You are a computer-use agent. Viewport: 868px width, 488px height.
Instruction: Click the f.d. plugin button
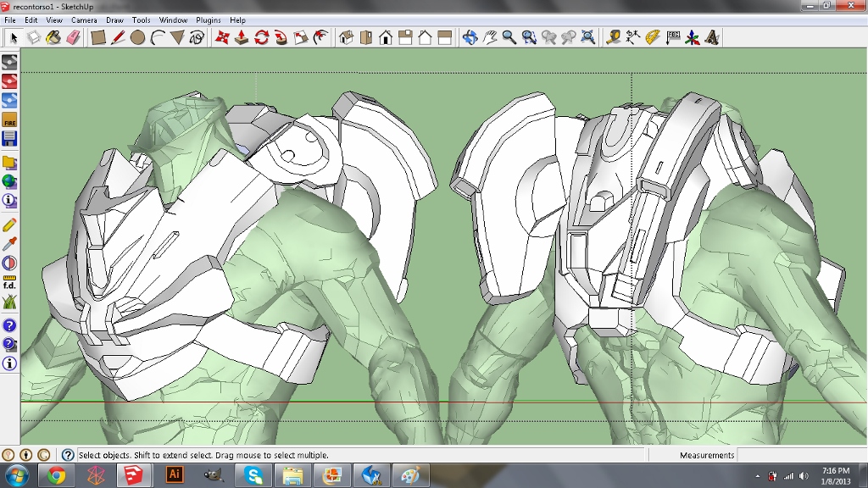[9, 282]
